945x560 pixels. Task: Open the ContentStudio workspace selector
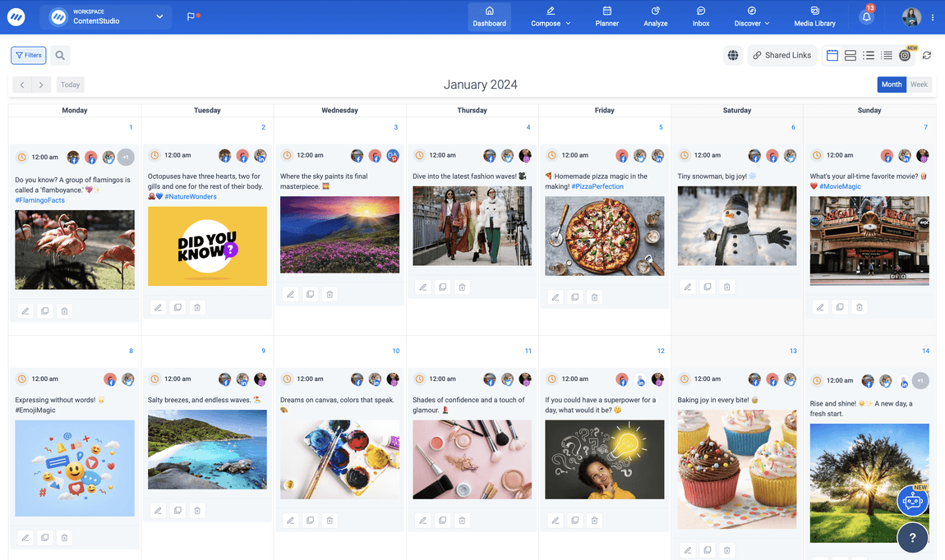pos(105,16)
